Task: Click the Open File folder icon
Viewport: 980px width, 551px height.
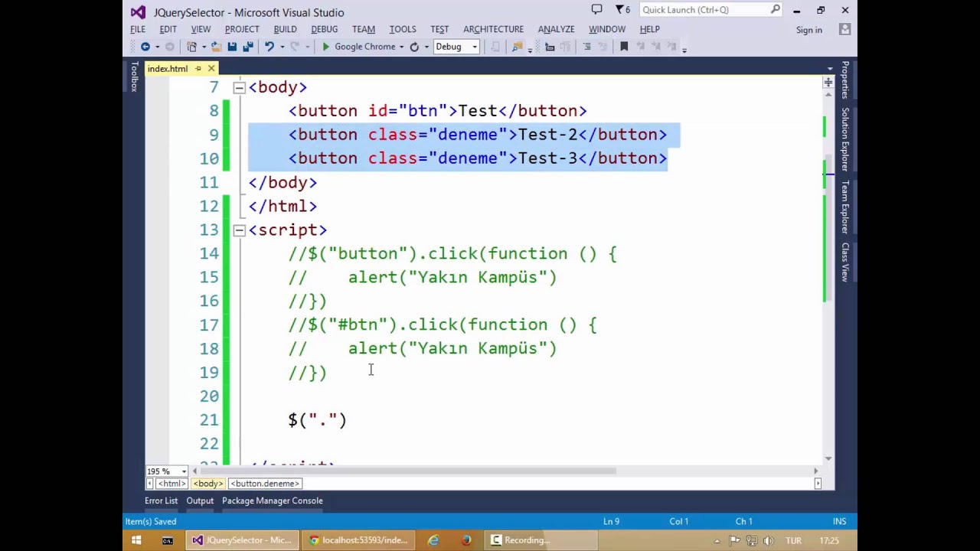Action: [x=216, y=47]
